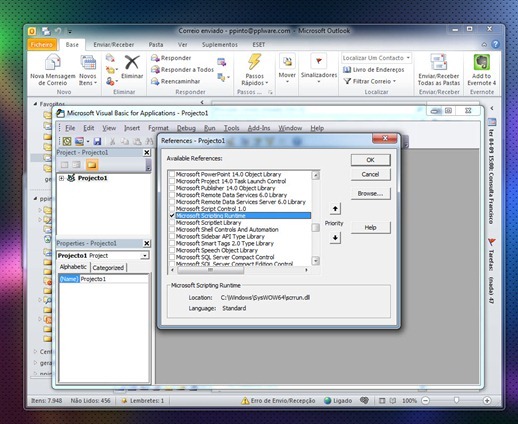Click View Code icon in Project panel

pyautogui.click(x=65, y=165)
